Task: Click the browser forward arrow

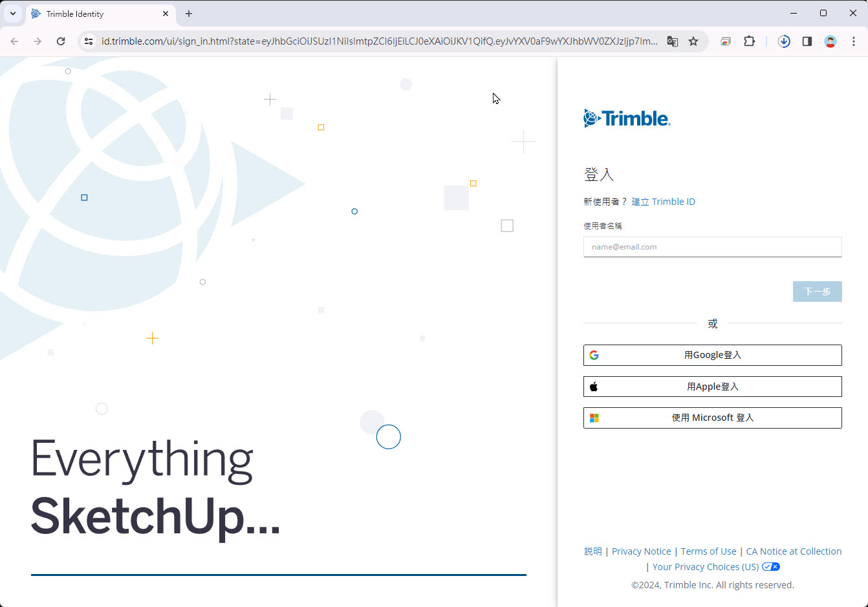Action: point(38,41)
